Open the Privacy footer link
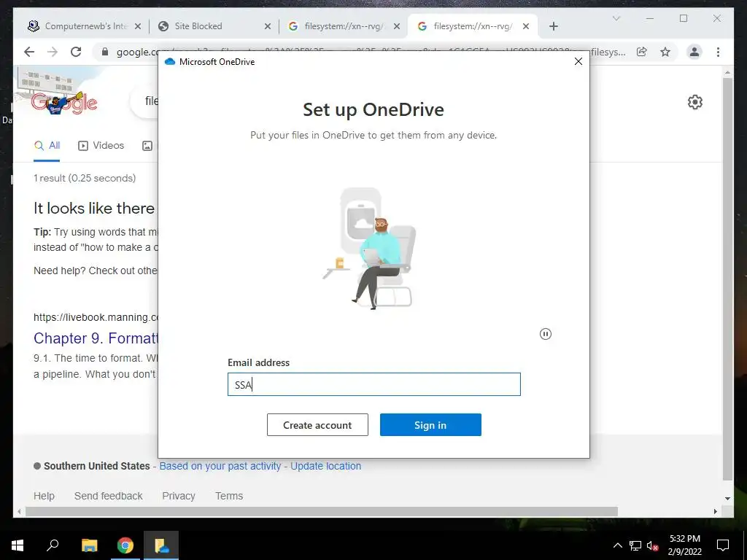 tap(179, 496)
